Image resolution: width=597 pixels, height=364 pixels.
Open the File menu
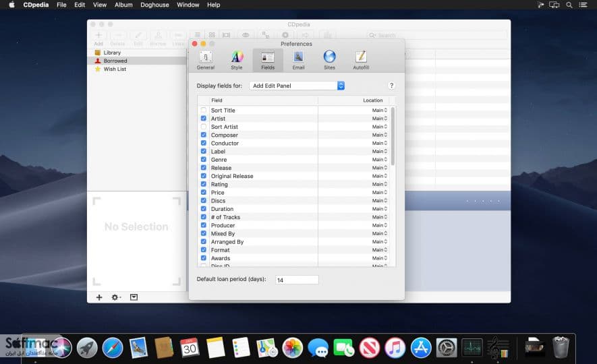(61, 5)
